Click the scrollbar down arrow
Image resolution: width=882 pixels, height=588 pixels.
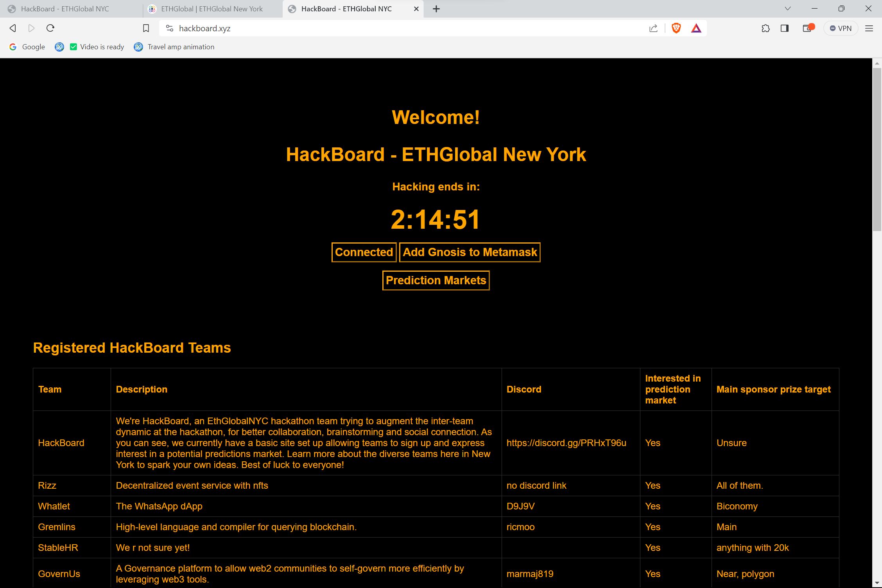coord(877,583)
